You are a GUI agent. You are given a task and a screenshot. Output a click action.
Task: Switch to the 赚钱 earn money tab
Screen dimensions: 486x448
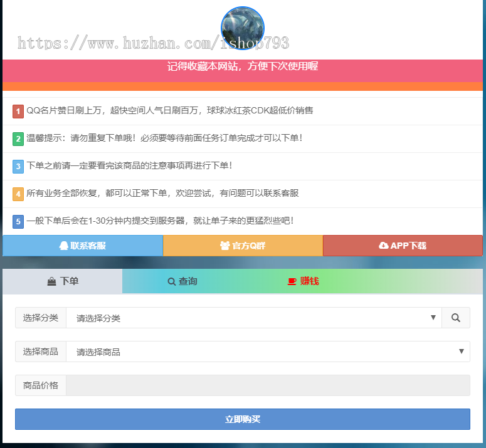[304, 281]
